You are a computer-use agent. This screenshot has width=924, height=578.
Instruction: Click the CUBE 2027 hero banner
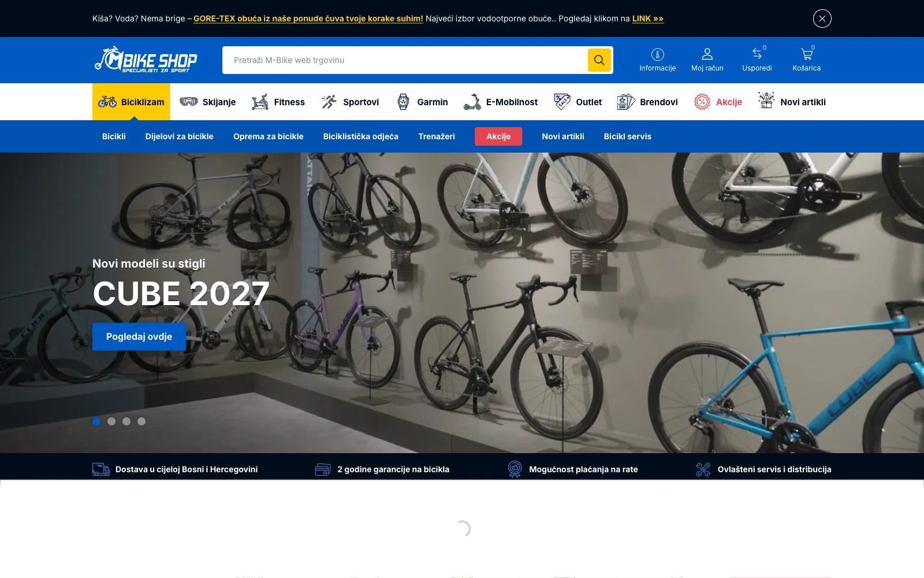coord(462,303)
